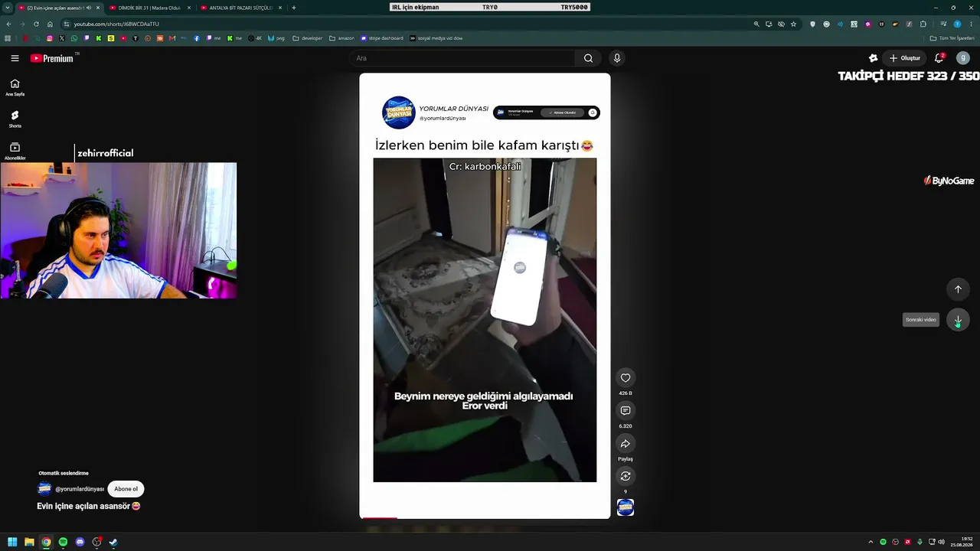Image resolution: width=980 pixels, height=551 pixels.
Task: Start voice search with the microphone
Action: [617, 58]
